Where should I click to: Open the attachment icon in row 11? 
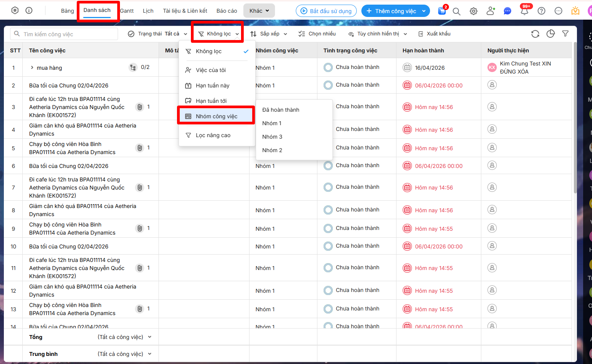[x=140, y=268]
